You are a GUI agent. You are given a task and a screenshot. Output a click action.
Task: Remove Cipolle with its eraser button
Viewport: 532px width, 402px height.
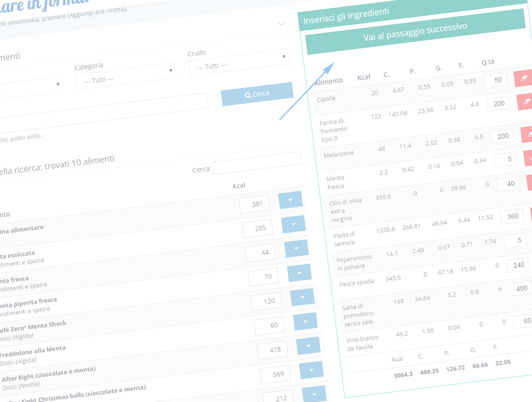tap(523, 79)
